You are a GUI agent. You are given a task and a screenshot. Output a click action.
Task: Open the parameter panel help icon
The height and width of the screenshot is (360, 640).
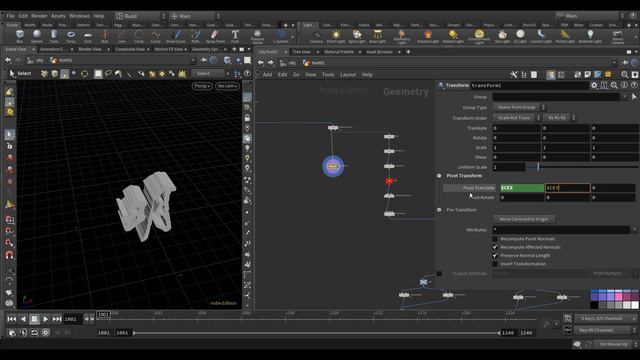(x=634, y=85)
